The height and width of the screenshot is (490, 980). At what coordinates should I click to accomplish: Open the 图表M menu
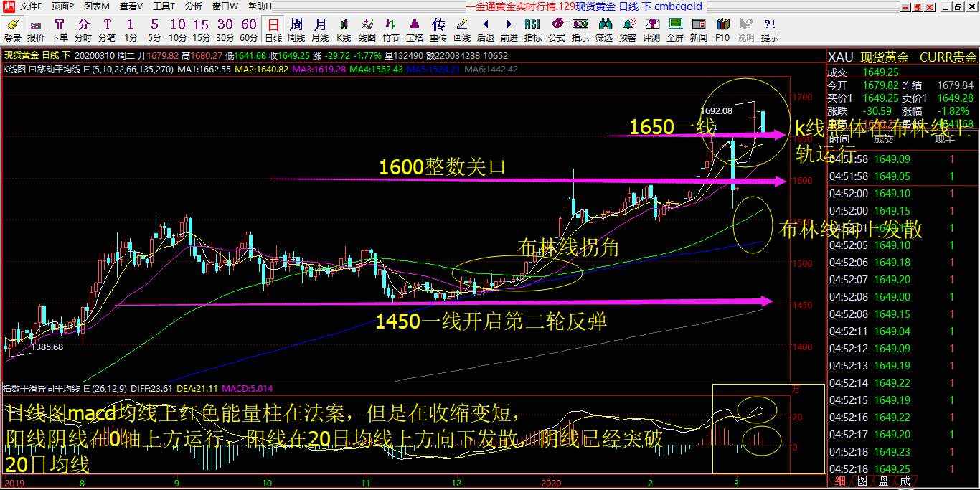click(96, 6)
